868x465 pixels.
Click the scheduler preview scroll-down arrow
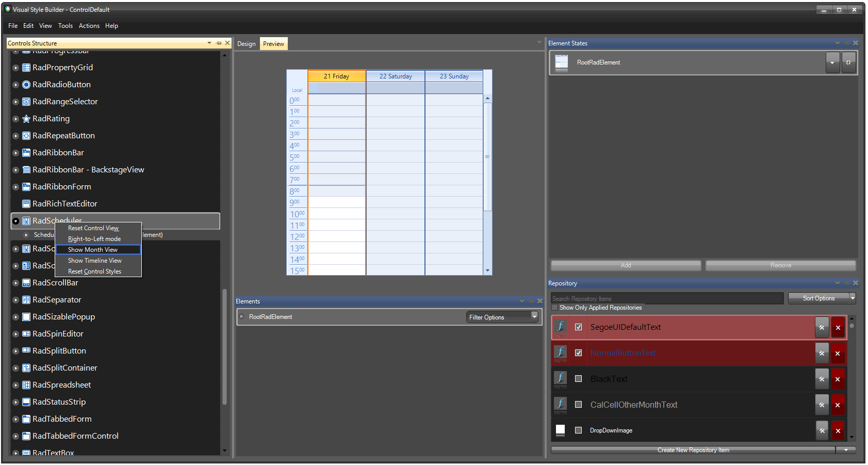pyautogui.click(x=487, y=270)
